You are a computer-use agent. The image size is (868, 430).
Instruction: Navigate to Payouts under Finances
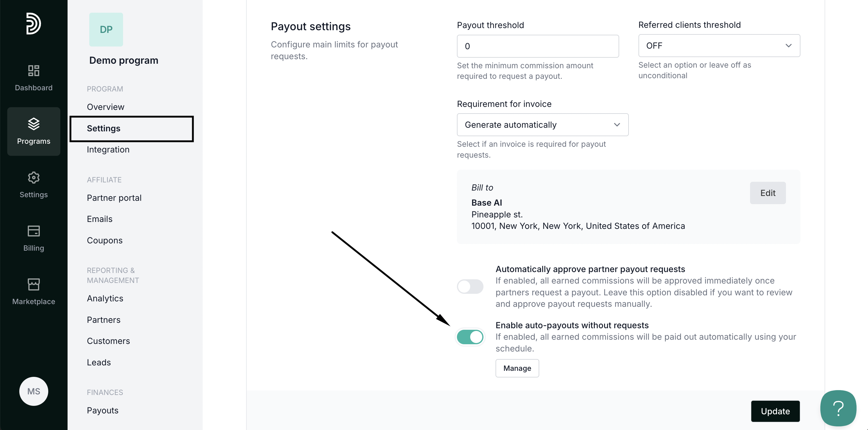tap(103, 410)
